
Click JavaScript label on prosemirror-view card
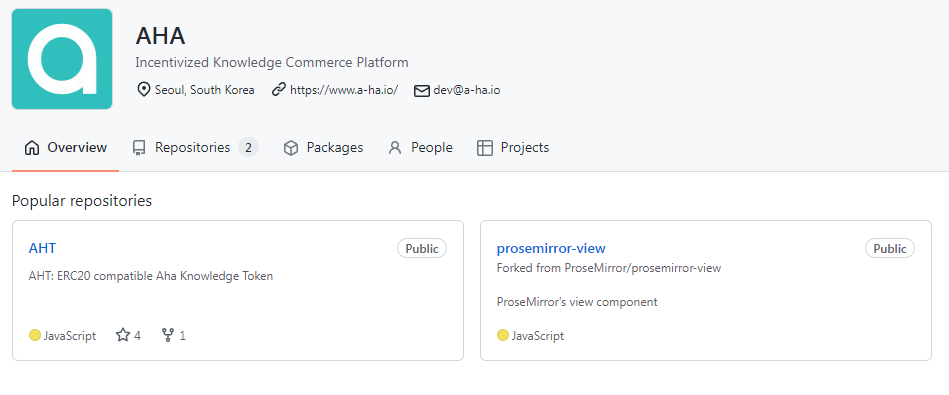(x=537, y=336)
